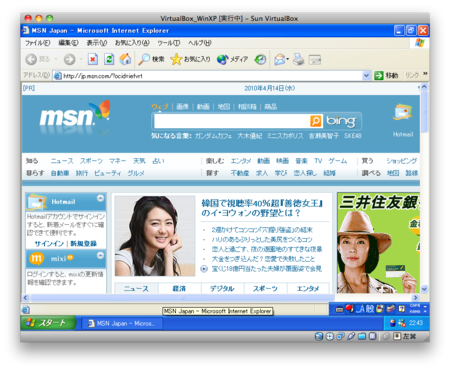Go to the Home page icon
450x370 pixels.
pyautogui.click(x=126, y=59)
